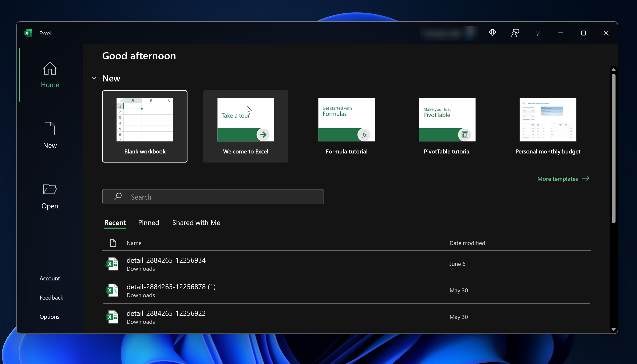
Task: Open Account from the sidebar
Action: pos(50,278)
